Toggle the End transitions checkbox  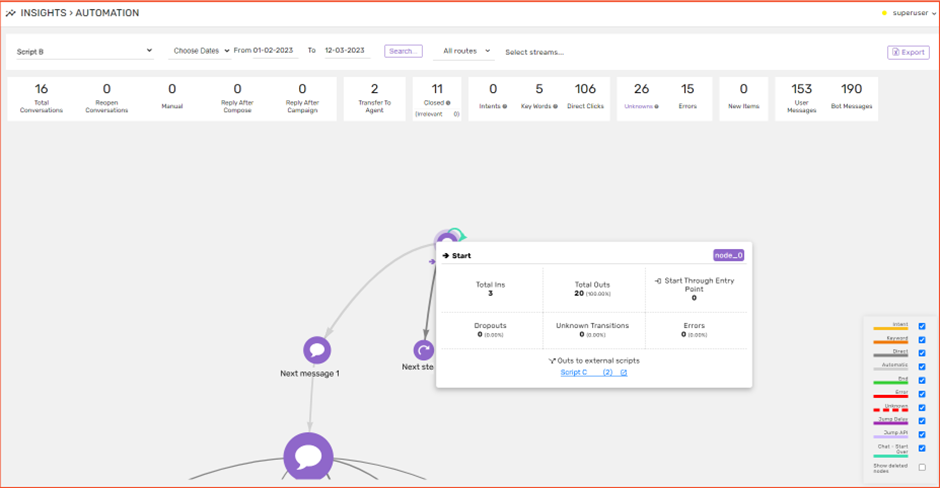922,381
